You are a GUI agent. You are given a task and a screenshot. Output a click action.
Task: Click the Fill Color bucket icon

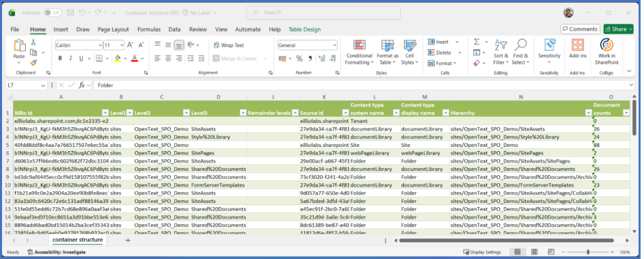point(118,58)
